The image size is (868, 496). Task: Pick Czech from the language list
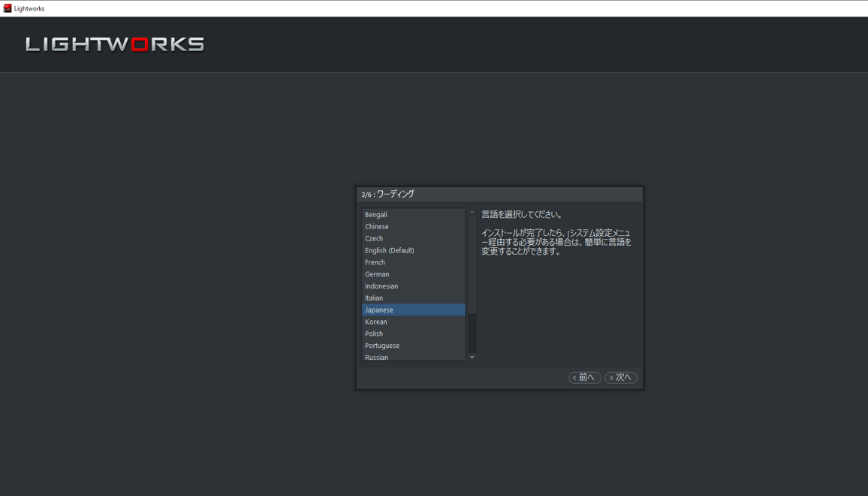(414, 238)
